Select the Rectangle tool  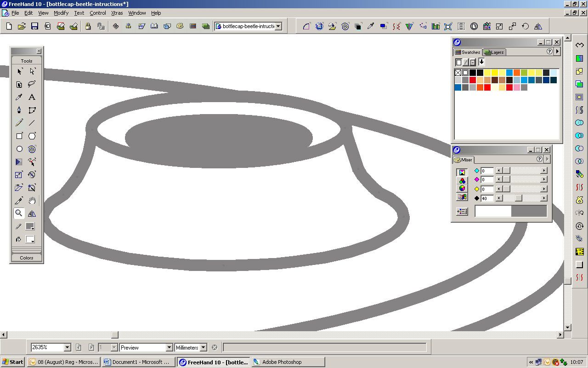[19, 136]
